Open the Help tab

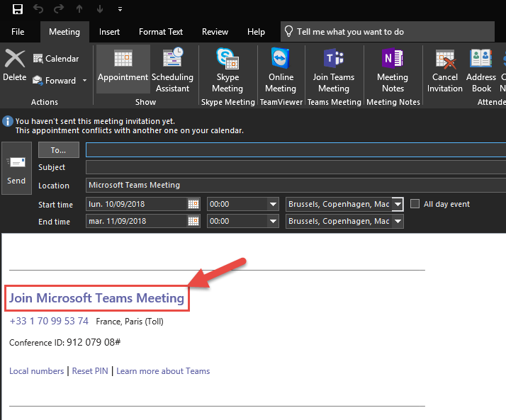[x=257, y=32]
